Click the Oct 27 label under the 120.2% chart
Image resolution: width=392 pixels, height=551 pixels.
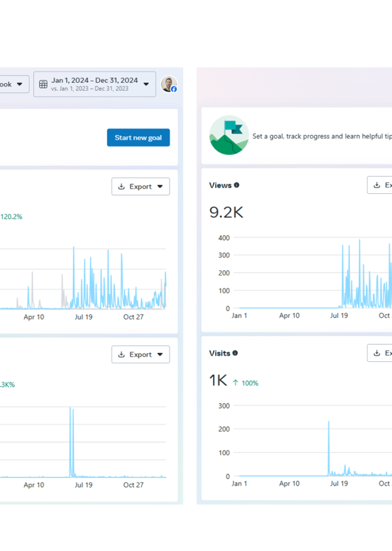tap(133, 317)
